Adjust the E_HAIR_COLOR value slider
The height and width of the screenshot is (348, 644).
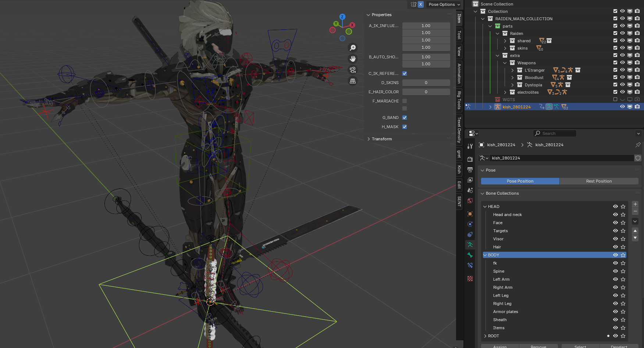pyautogui.click(x=426, y=92)
